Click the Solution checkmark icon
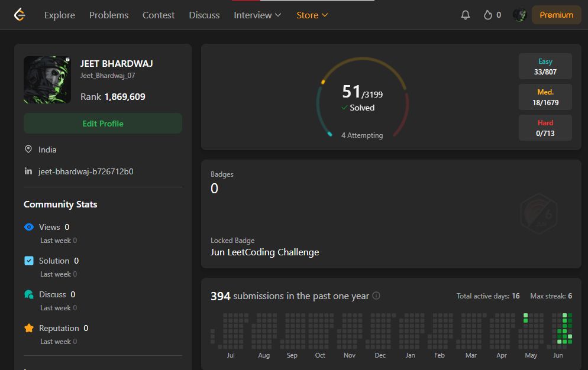This screenshot has width=588, height=370. [29, 261]
